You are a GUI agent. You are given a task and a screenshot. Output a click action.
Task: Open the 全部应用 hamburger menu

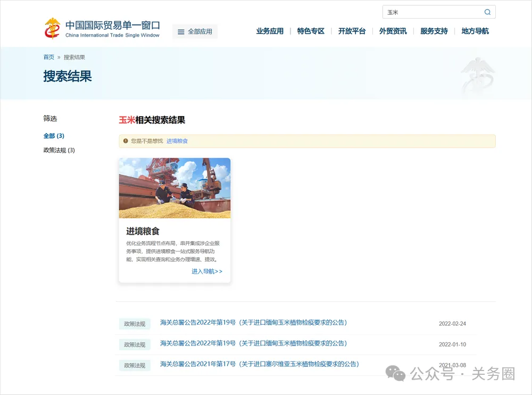(195, 31)
